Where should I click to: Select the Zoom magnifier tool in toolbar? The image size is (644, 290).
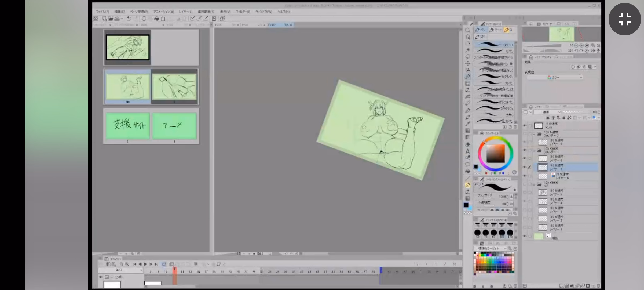[x=467, y=30]
